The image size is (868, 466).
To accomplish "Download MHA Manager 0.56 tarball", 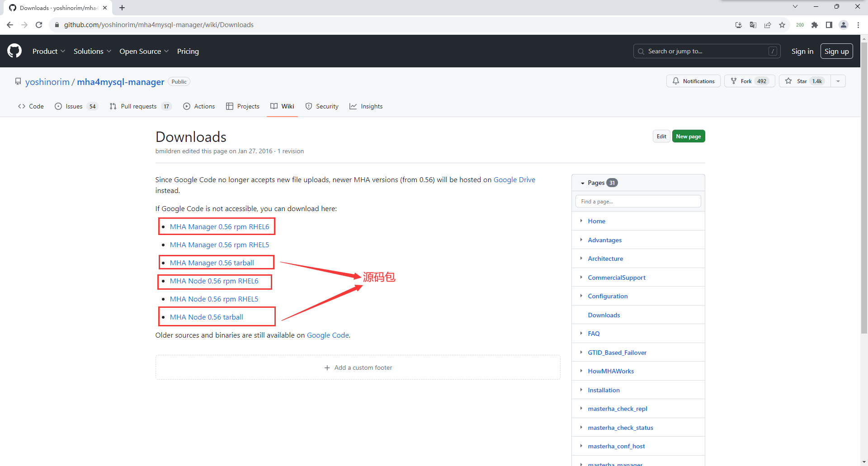I will tap(212, 263).
